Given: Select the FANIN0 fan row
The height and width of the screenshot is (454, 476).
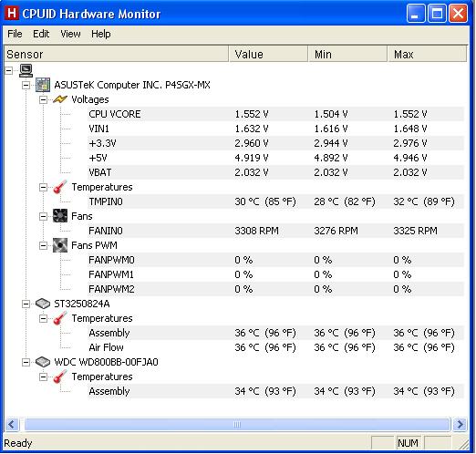Looking at the screenshot, I should [275, 231].
